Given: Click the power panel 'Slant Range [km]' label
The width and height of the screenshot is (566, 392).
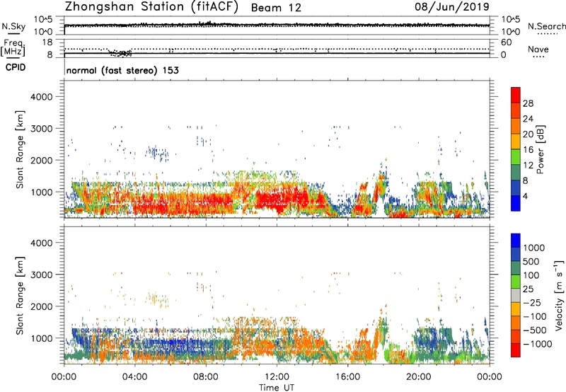Looking at the screenshot, I should click(x=20, y=149).
